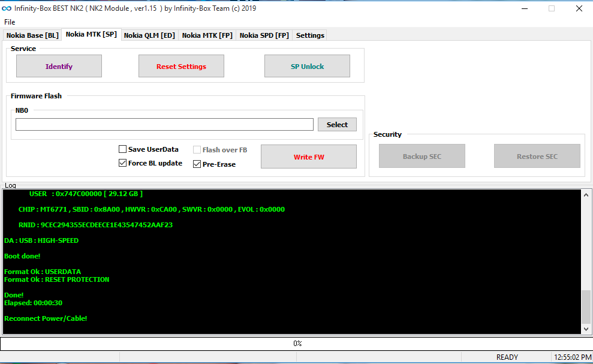Click the 12:55:02 PM clock in status bar
593x364 pixels.
click(x=572, y=357)
